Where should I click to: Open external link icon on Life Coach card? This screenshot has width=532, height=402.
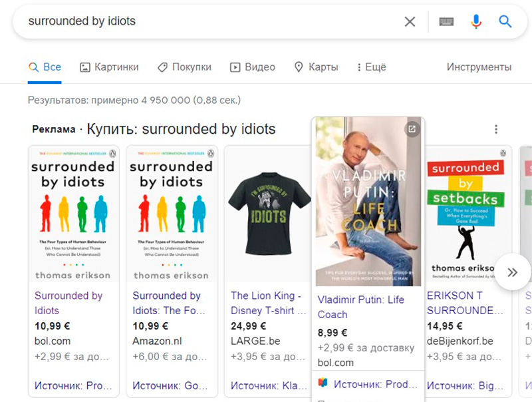point(412,129)
